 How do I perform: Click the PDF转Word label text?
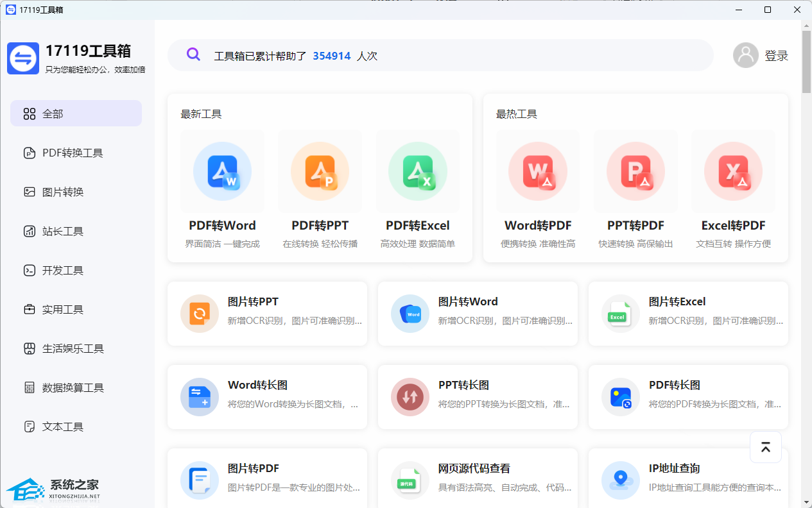click(x=222, y=225)
